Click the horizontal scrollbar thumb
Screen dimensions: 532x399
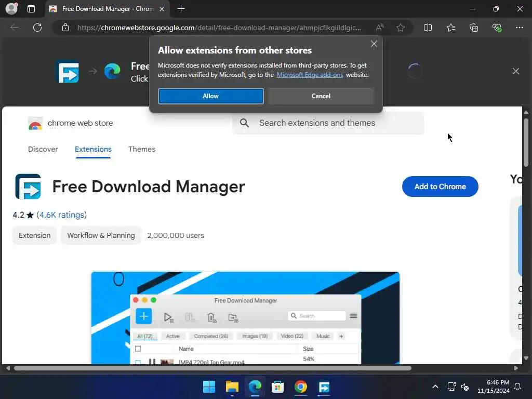click(x=212, y=368)
